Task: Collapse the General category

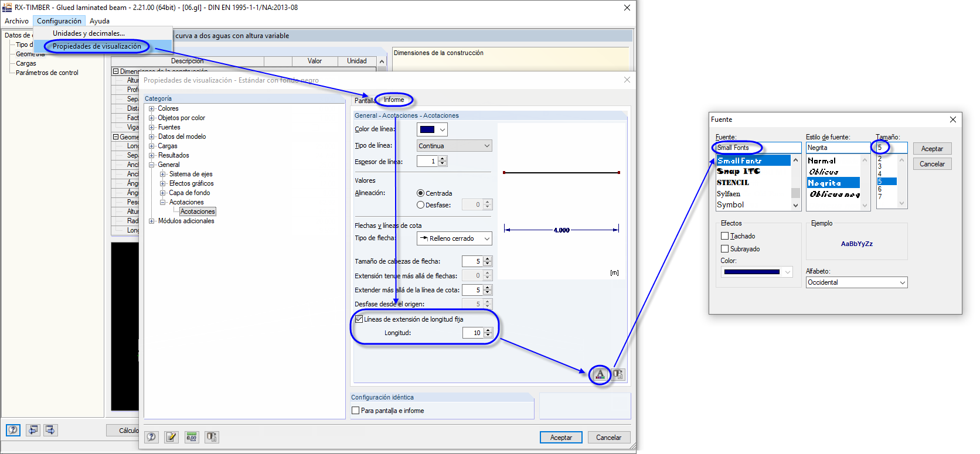Action: 152,165
